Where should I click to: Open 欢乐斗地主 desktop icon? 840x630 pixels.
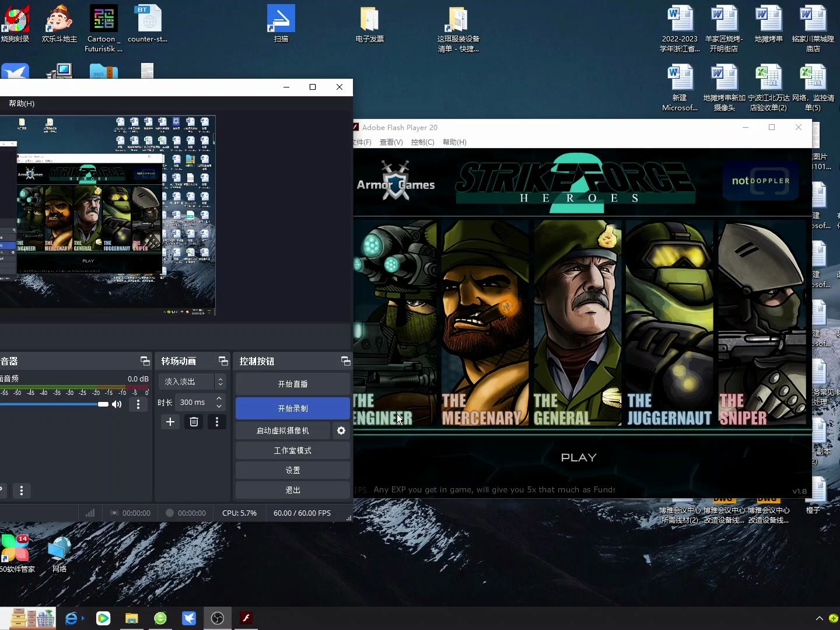tap(60, 24)
